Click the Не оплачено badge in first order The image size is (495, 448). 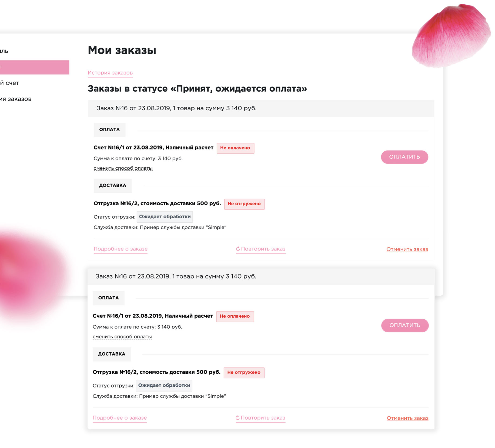235,148
